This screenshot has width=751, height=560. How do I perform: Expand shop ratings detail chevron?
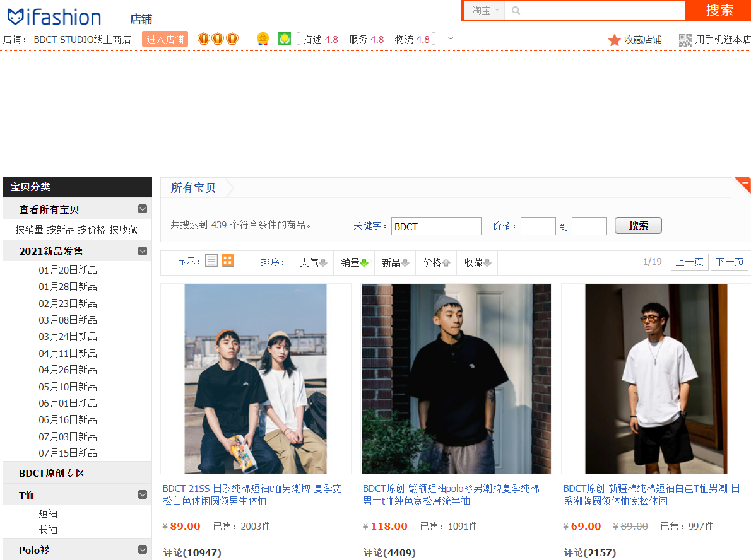[450, 38]
